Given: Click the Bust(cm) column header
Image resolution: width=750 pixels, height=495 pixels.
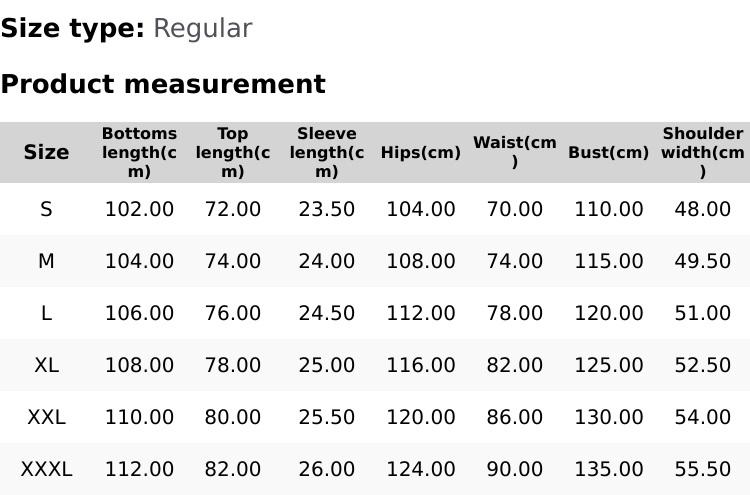Looking at the screenshot, I should (608, 153).
